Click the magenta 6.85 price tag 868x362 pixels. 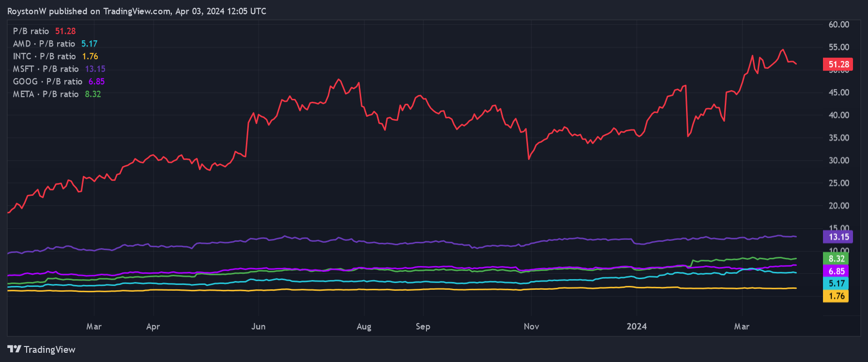[x=836, y=271]
